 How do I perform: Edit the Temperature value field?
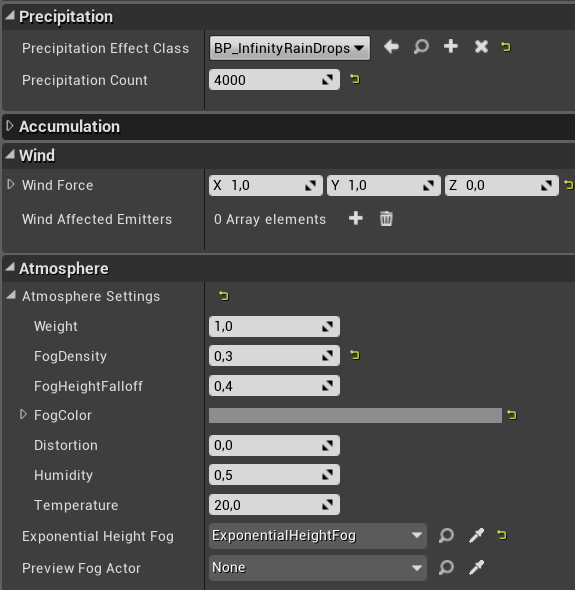(274, 505)
